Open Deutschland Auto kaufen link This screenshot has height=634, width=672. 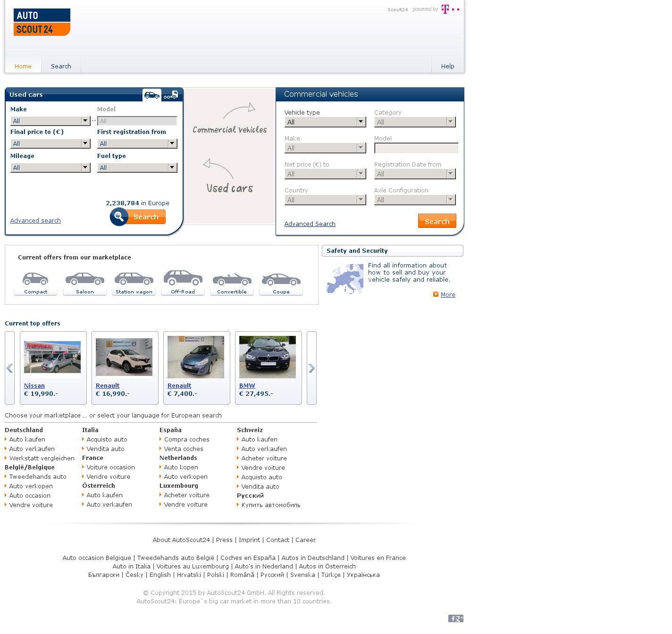pos(27,440)
